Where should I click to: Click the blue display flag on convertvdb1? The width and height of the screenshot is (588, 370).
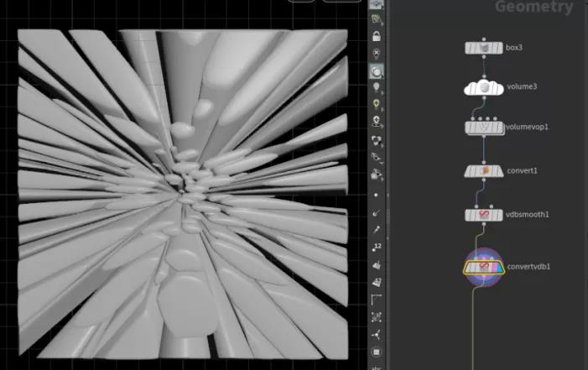(x=499, y=268)
